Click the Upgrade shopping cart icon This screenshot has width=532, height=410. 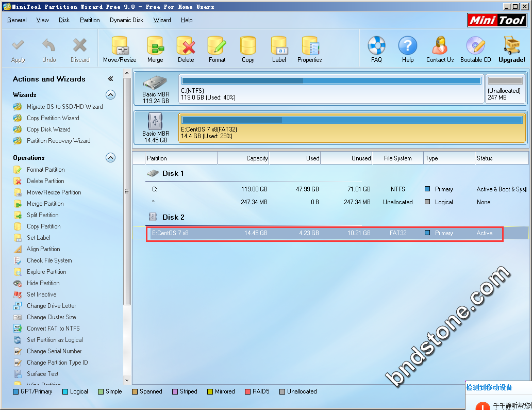tap(512, 45)
